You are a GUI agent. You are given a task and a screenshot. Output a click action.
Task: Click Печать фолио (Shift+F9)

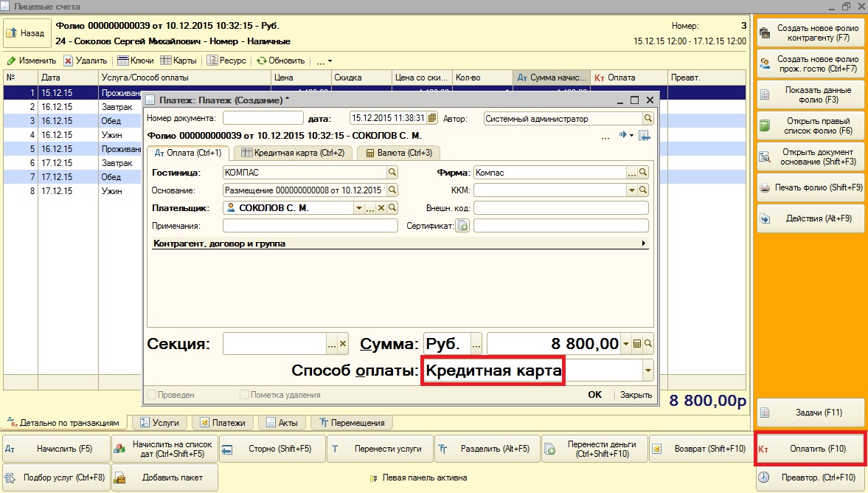(x=810, y=187)
